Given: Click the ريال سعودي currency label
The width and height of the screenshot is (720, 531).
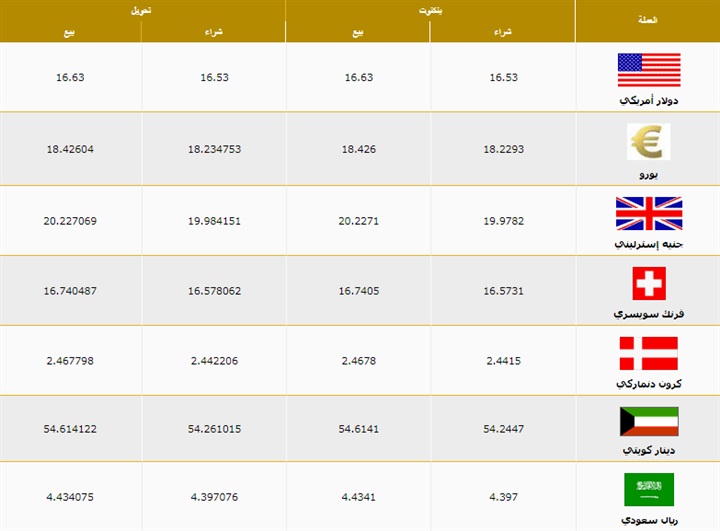Looking at the screenshot, I should coord(648,521).
